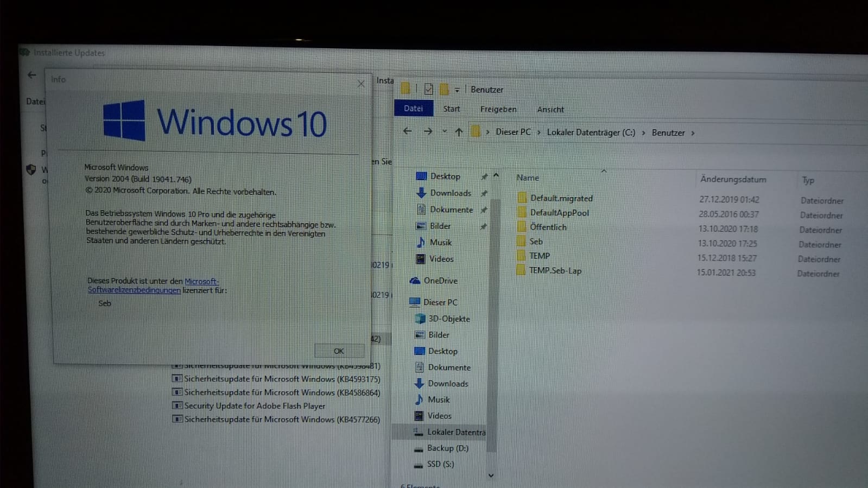Click date 15.01.2021 20:53 cell

click(x=726, y=272)
